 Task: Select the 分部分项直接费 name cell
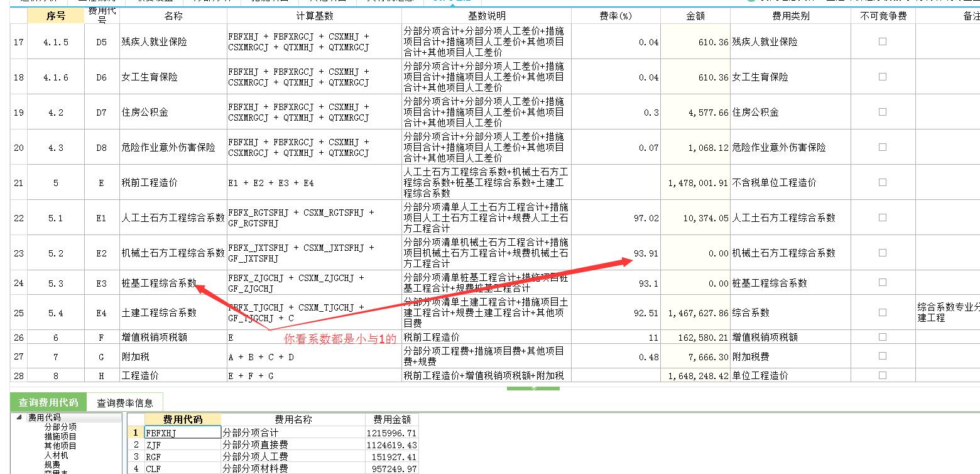coord(293,444)
